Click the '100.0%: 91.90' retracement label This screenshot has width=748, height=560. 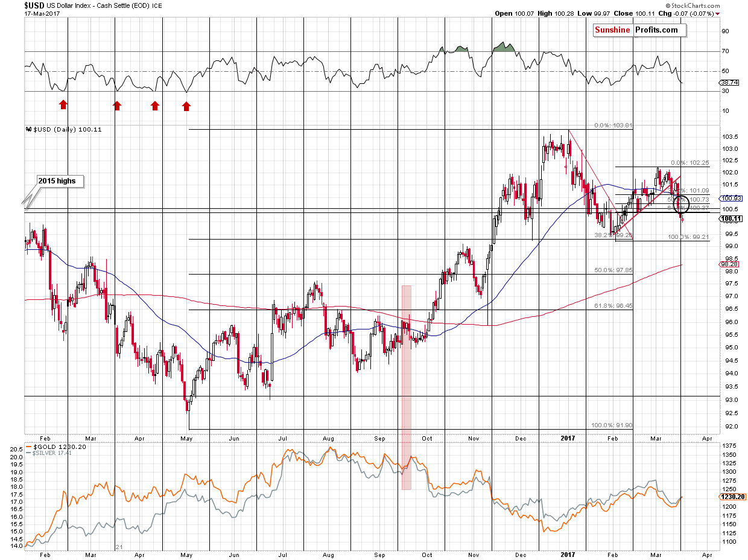click(612, 425)
